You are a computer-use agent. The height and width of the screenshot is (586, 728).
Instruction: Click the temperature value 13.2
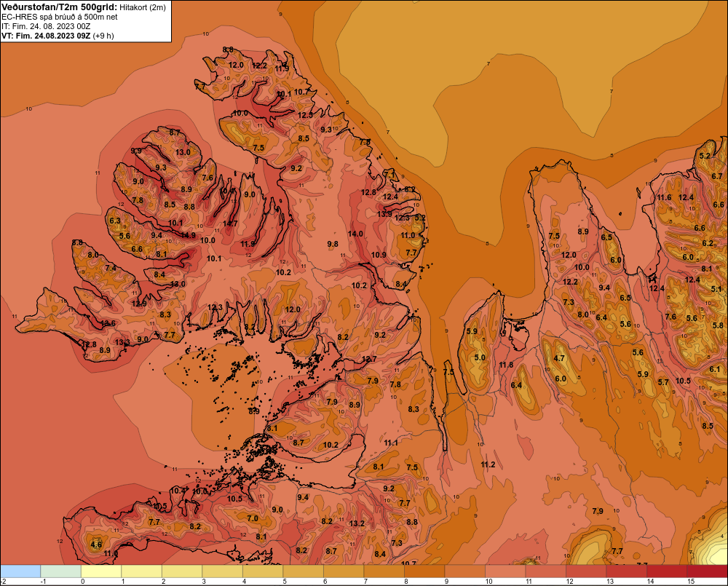[x=357, y=523]
